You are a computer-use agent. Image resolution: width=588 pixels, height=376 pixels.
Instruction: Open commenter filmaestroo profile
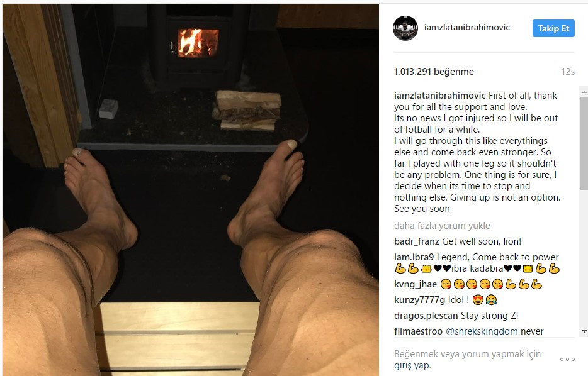[x=418, y=331]
